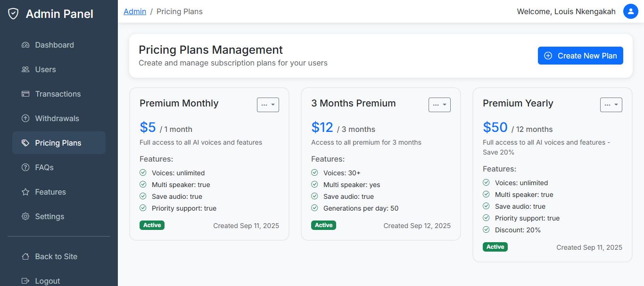Screen dimensions: 644x286
Task: Click the Active badge on Premium Yearly
Action: (x=495, y=247)
